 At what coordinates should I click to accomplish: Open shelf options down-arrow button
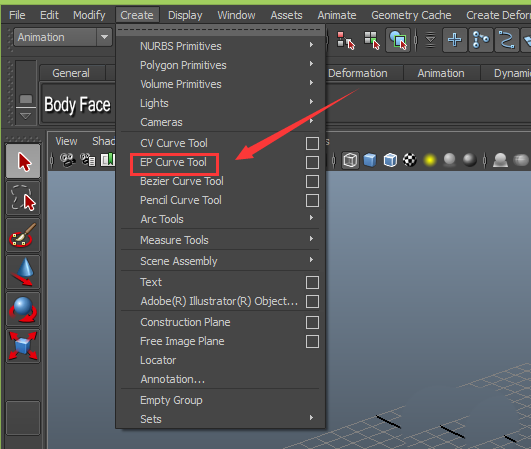pyautogui.click(x=26, y=116)
